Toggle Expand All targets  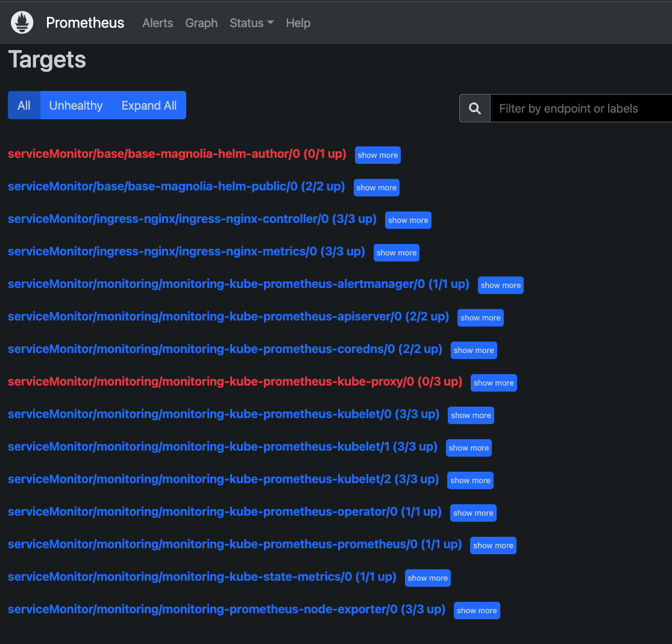click(149, 105)
